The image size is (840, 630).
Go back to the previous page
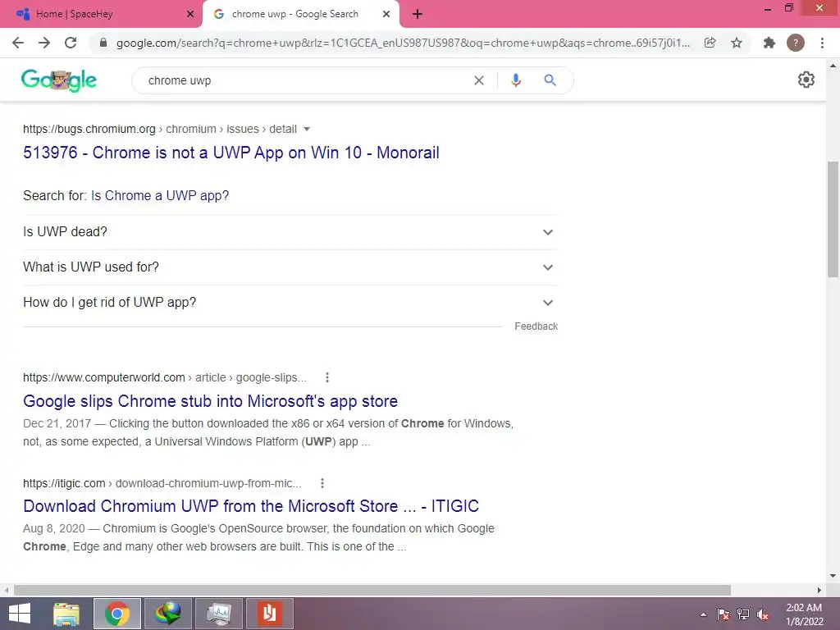tap(18, 43)
